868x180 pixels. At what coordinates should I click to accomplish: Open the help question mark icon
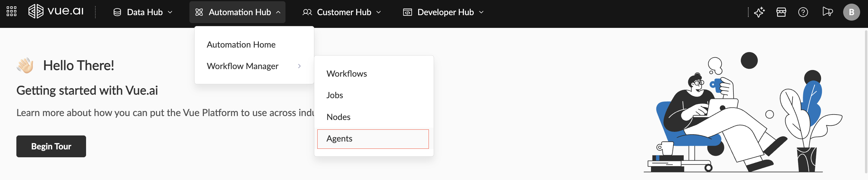click(803, 12)
